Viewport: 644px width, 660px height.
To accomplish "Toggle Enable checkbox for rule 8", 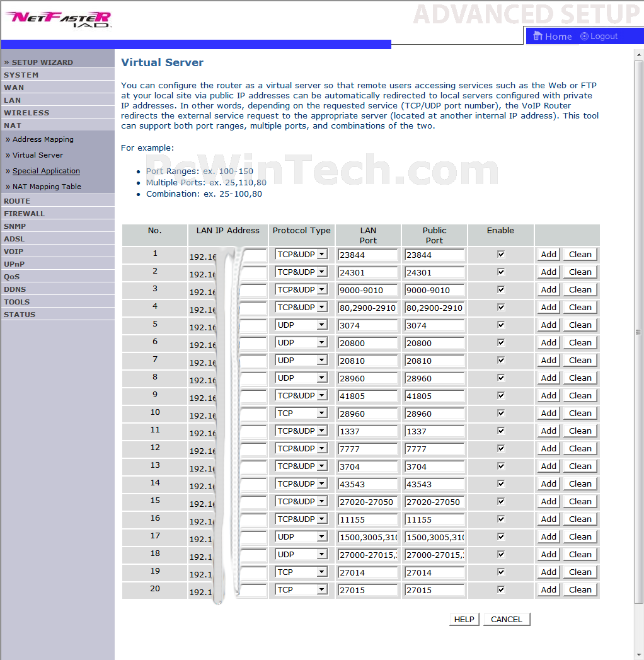I will (500, 378).
